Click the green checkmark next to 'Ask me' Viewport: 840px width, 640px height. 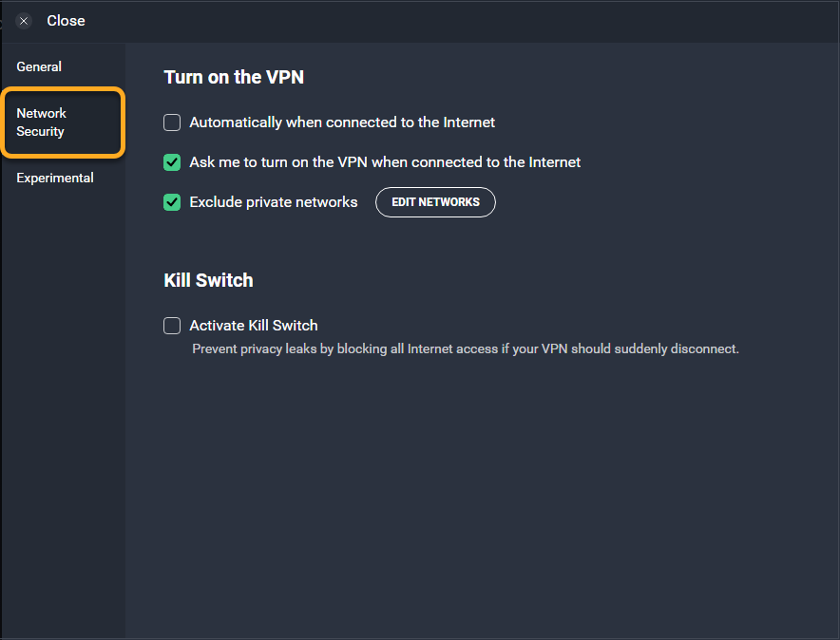pyautogui.click(x=172, y=162)
